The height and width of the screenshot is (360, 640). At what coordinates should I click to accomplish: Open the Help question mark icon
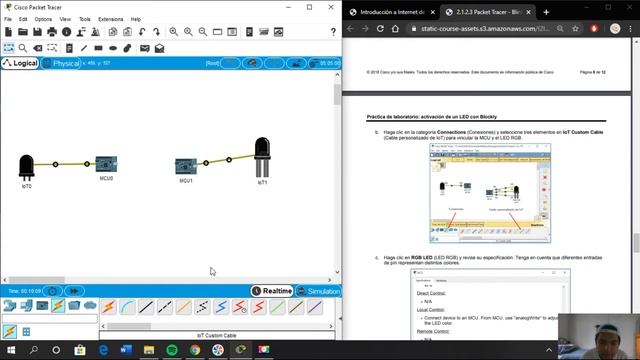point(333,32)
